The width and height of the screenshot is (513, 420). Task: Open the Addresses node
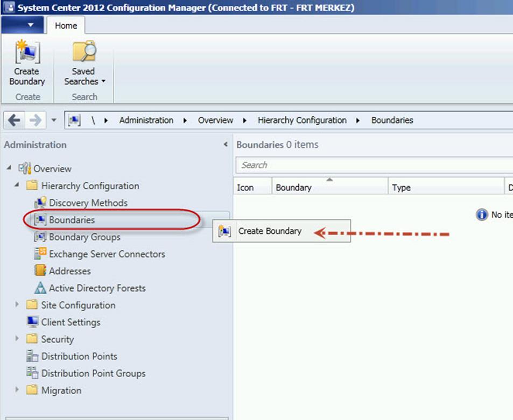tap(69, 271)
